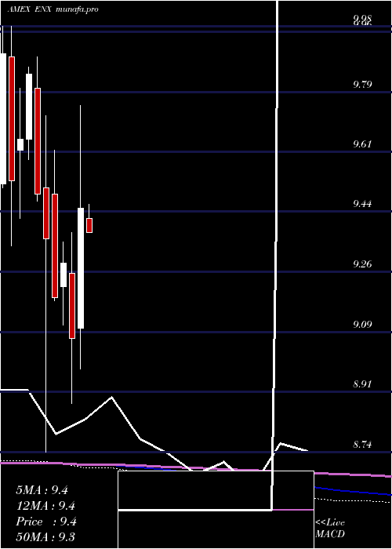Click the '<<Live MACD' label
392x549 pixels.
tap(330, 528)
